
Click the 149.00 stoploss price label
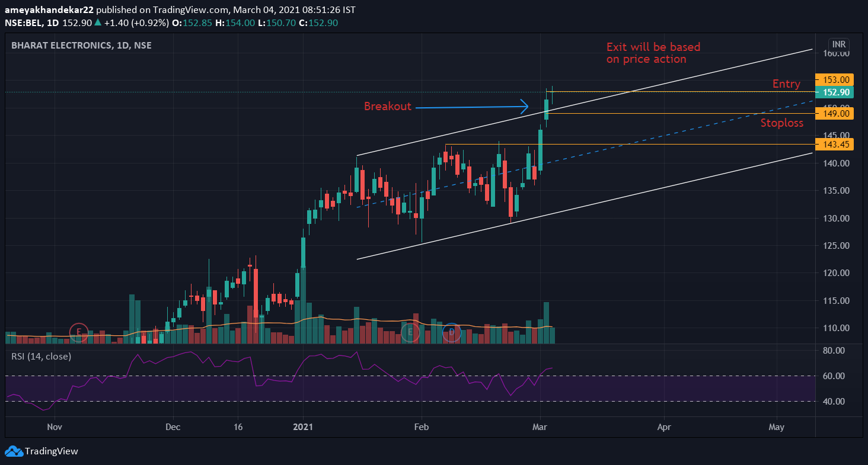[x=835, y=113]
